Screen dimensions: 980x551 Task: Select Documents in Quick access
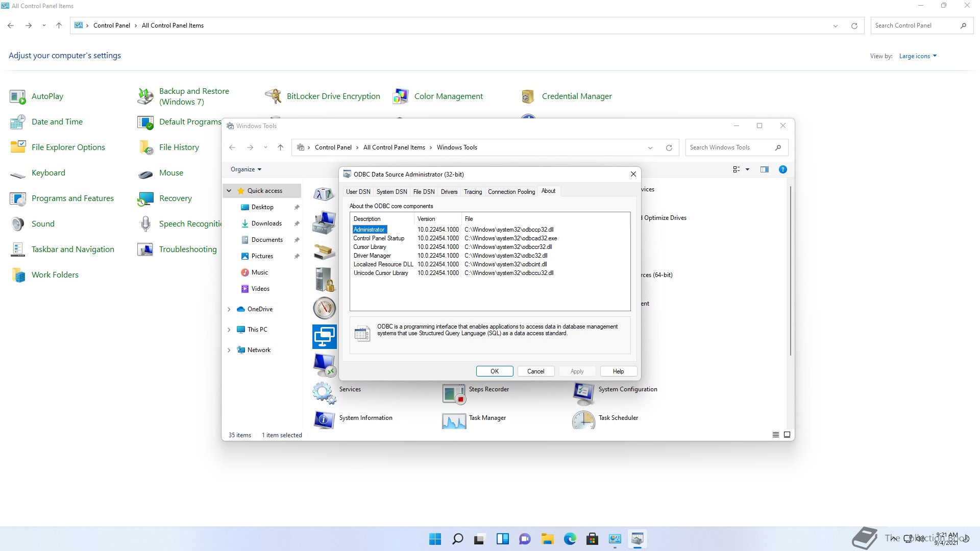click(x=267, y=240)
